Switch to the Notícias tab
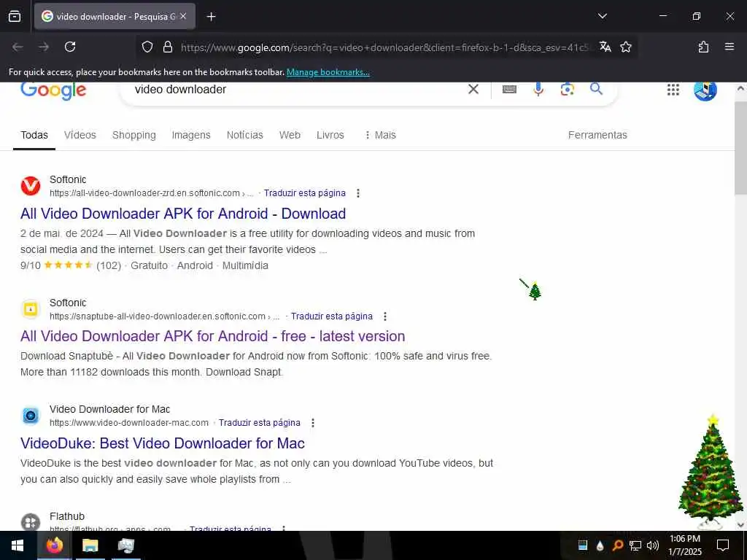The height and width of the screenshot is (560, 747). [245, 135]
